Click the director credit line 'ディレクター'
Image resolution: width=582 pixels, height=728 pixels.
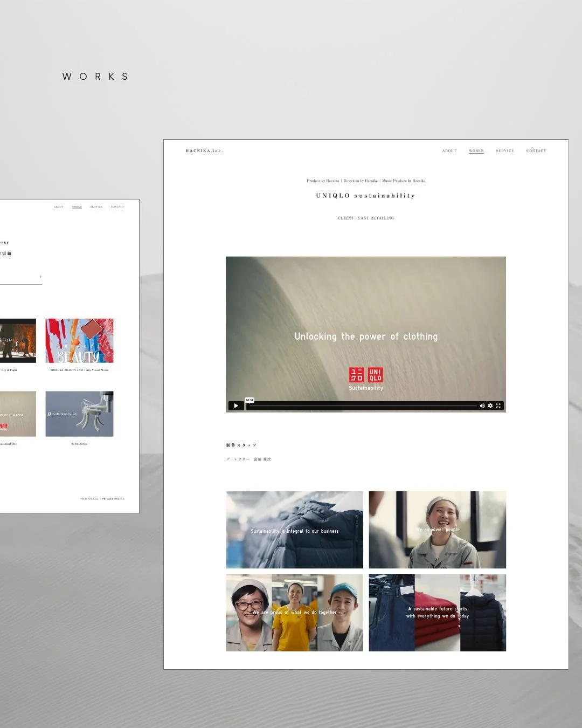tap(248, 459)
